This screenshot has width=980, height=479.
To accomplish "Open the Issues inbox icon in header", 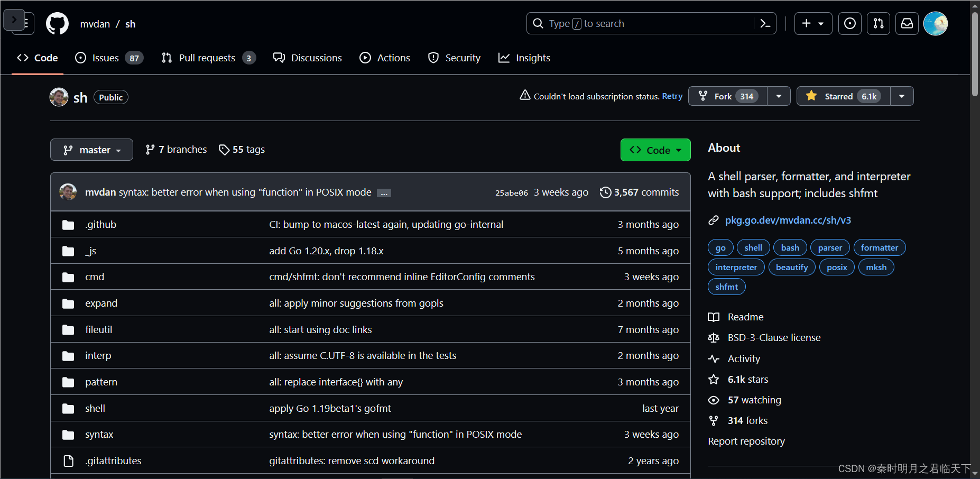I will coord(850,23).
